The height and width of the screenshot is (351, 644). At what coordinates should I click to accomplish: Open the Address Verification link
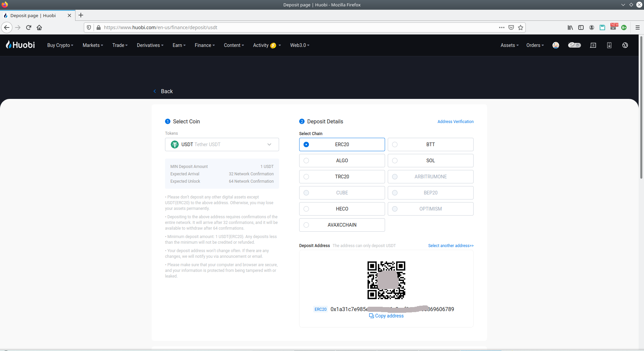455,122
